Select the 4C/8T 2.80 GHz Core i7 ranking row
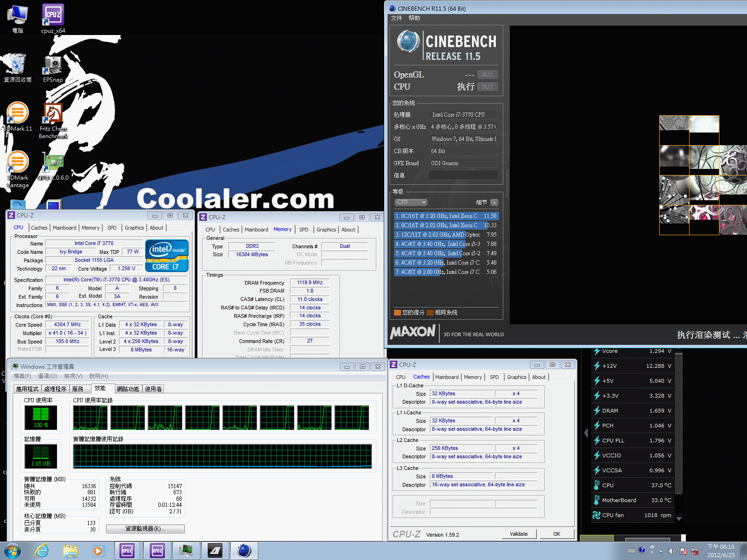The image size is (747, 560). point(446,272)
